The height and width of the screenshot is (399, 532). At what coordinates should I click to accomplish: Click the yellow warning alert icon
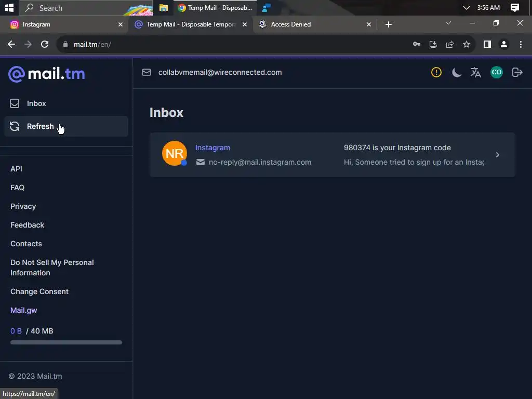point(436,72)
